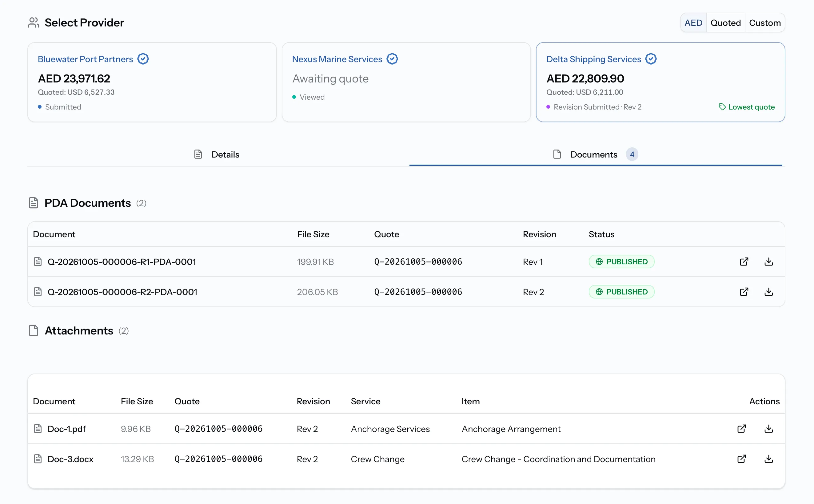Open Q-20261005-000006-R1-PDA-0001 in a new tab

(x=744, y=262)
